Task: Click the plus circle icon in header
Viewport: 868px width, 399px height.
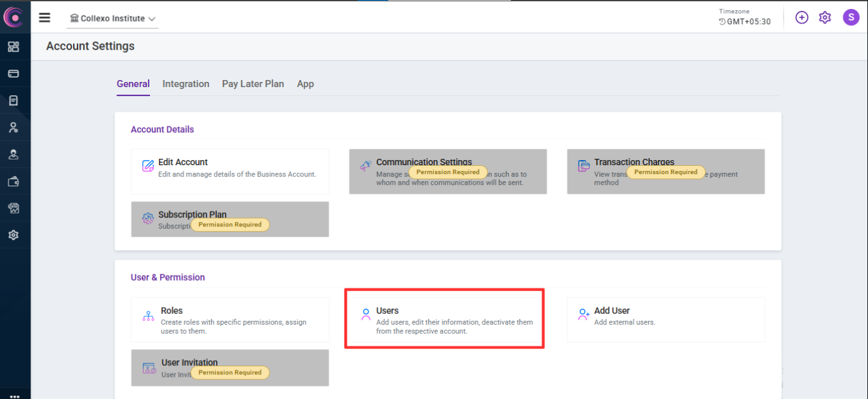Action: (x=802, y=18)
